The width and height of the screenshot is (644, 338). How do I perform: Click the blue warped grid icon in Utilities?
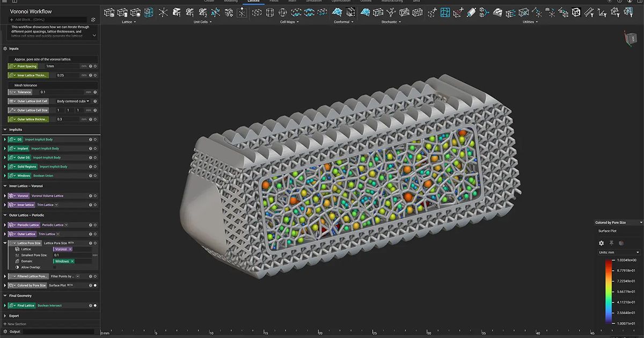pos(445,12)
